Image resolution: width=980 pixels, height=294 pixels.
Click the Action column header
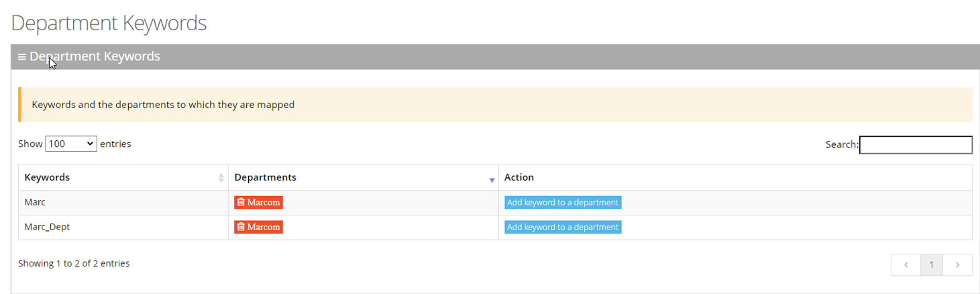click(x=519, y=178)
